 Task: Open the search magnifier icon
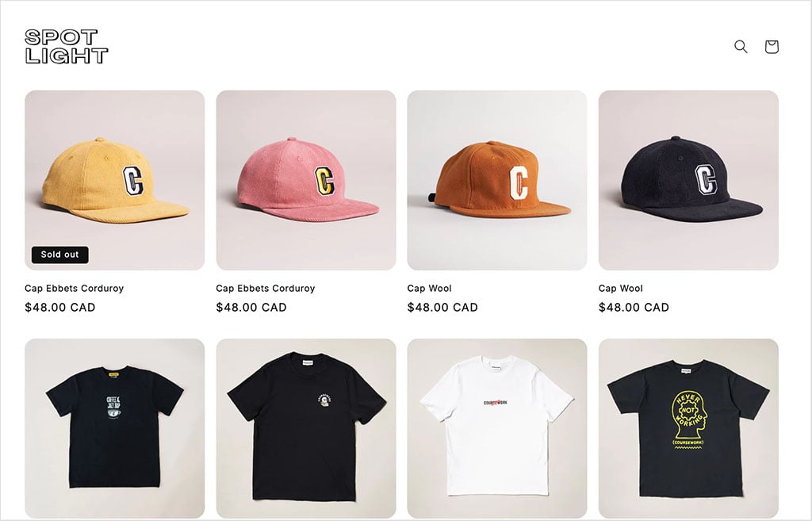coord(741,47)
